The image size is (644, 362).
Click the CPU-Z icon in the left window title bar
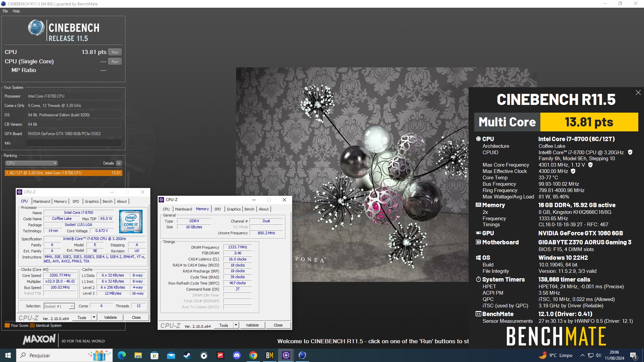(x=19, y=192)
